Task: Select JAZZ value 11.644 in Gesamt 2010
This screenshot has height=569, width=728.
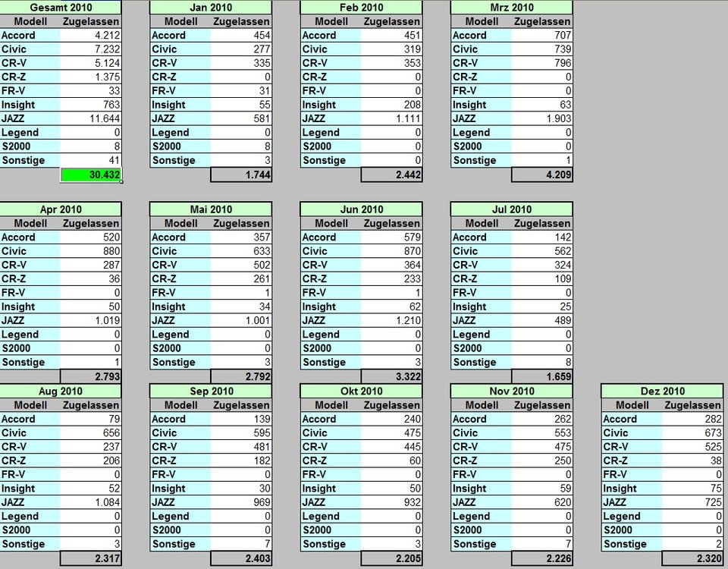Action: click(x=91, y=118)
